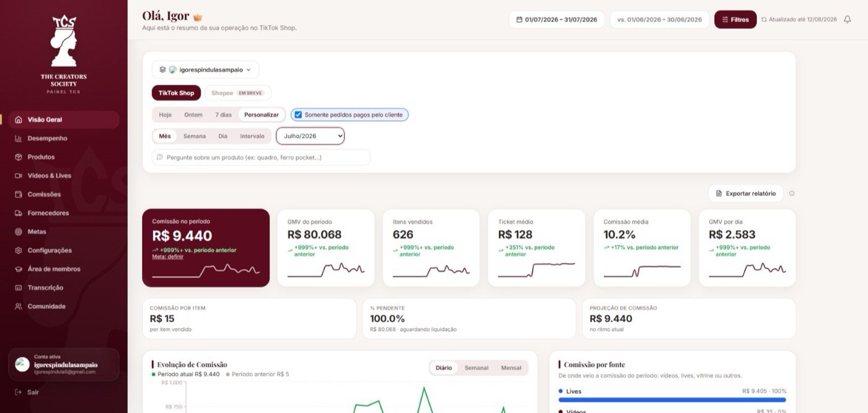Click the layers icon in account selector
The image size is (868, 413).
click(162, 70)
